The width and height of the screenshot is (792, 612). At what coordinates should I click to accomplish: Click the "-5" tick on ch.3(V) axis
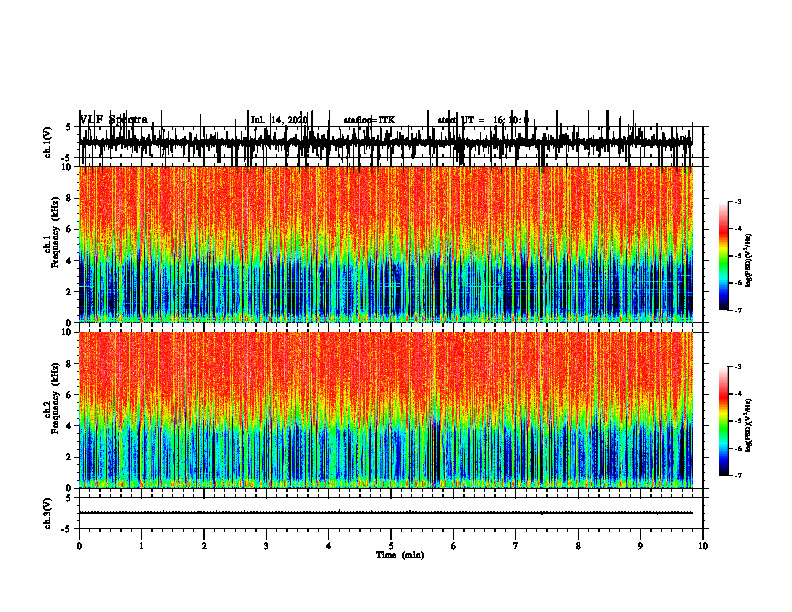pos(67,529)
